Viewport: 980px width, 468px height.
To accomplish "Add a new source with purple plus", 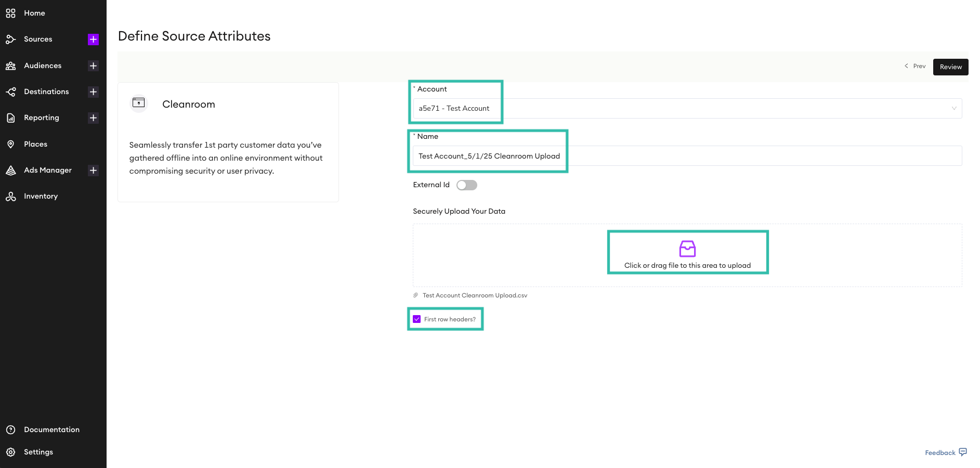I will tap(93, 40).
